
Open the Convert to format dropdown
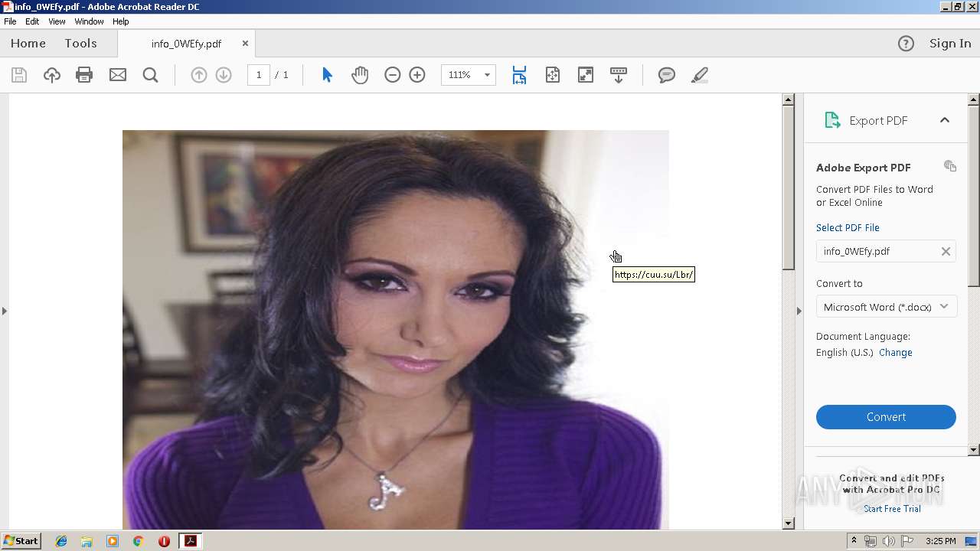click(x=886, y=307)
